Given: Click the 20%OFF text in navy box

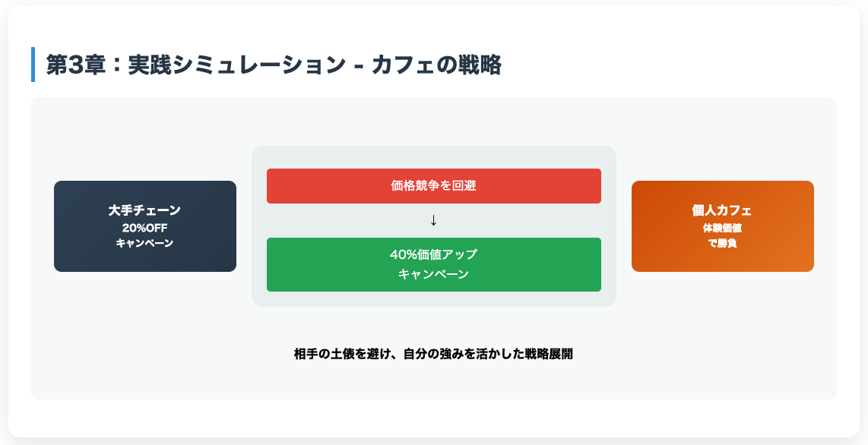Looking at the screenshot, I should click(x=144, y=228).
